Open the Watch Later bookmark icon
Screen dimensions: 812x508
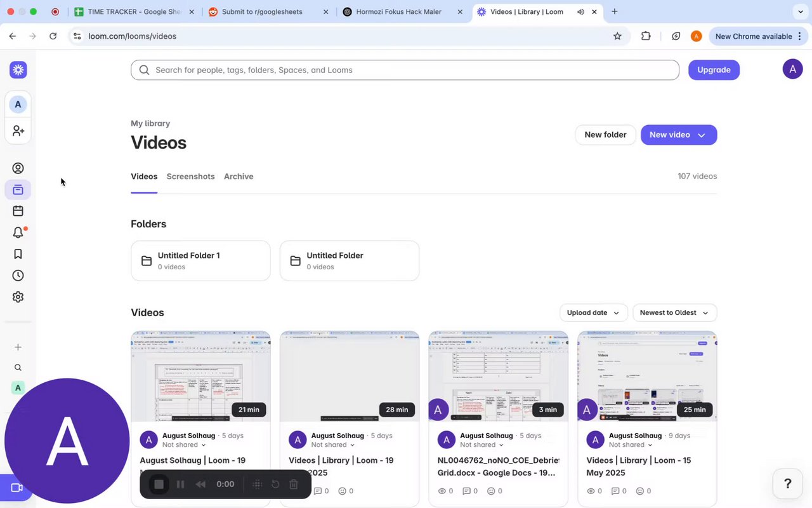point(18,254)
